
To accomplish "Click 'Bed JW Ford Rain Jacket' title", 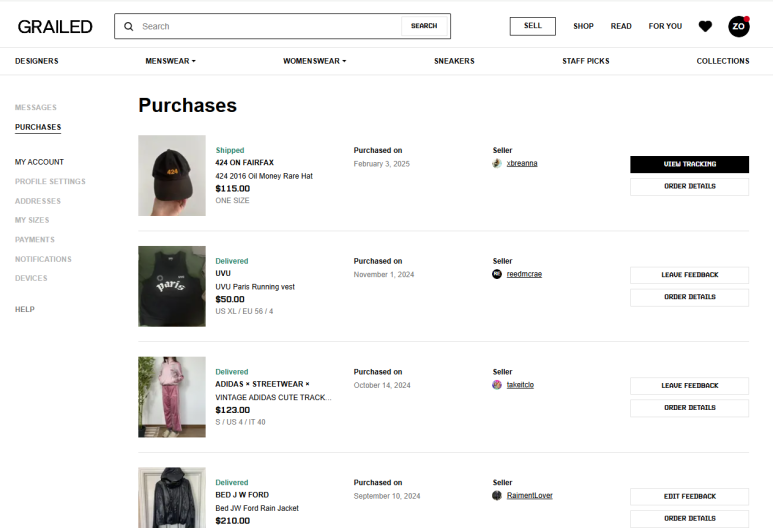I will [257, 508].
